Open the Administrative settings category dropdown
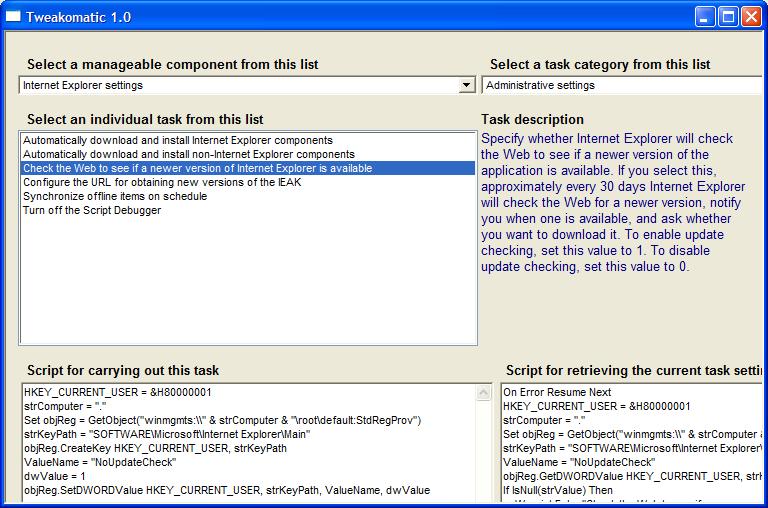 624,85
